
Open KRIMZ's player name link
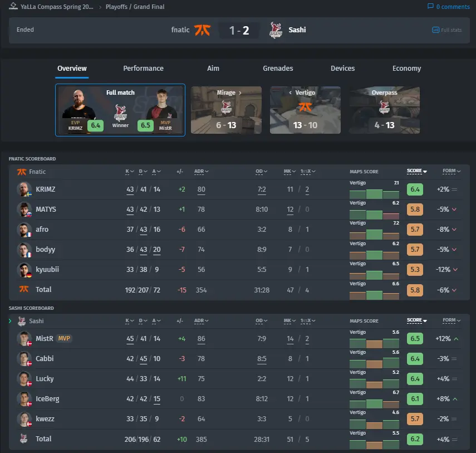(x=46, y=189)
